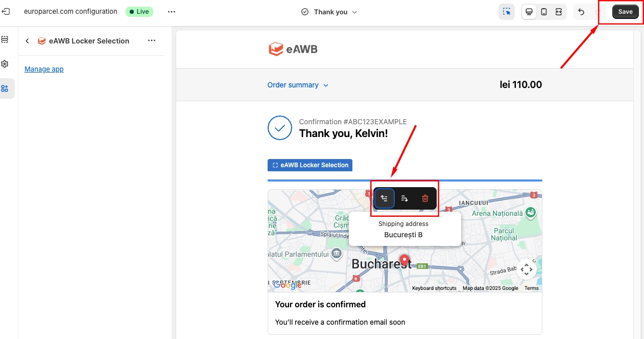Toggle the inspector selection tool
The image size is (644, 339).
point(507,12)
